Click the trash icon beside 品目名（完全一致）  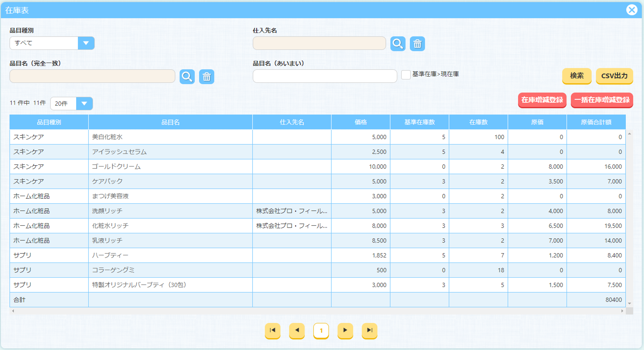tap(207, 77)
